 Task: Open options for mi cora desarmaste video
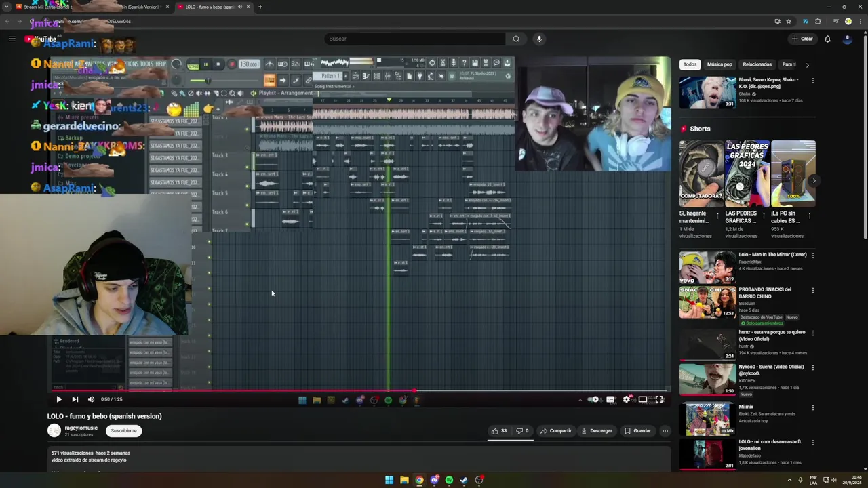(813, 443)
